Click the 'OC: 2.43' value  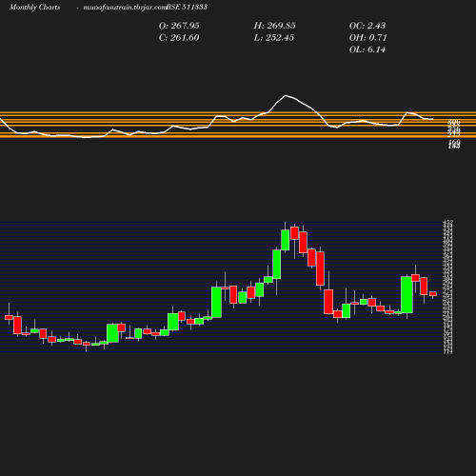click(x=367, y=26)
